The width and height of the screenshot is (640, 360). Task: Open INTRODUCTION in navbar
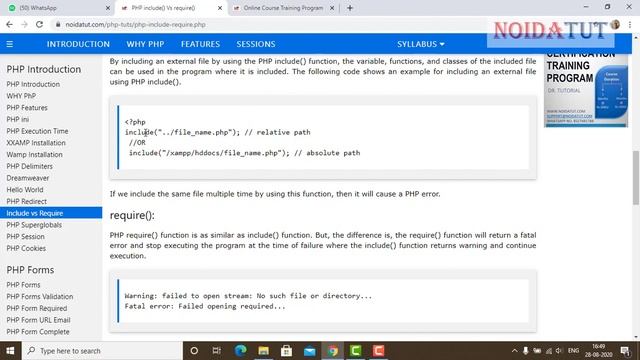coord(78,44)
